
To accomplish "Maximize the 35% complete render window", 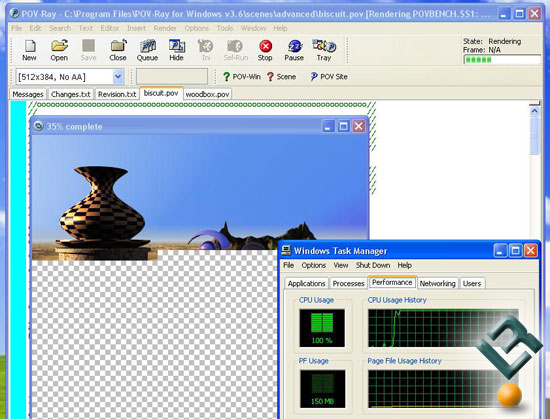I will coord(343,126).
